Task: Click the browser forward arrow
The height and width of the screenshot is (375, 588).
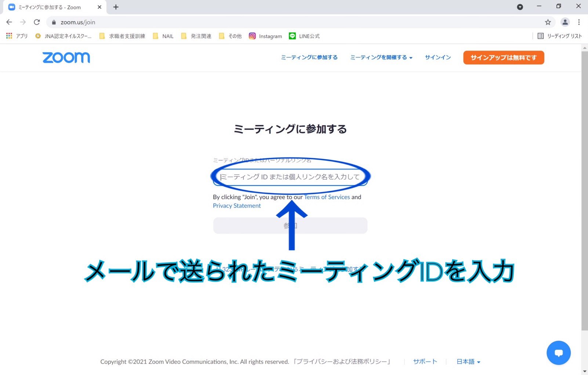Action: (x=23, y=22)
